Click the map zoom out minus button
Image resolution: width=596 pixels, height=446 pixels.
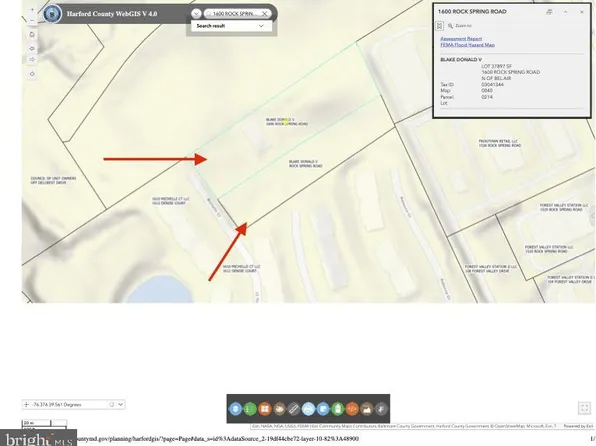[32, 20]
